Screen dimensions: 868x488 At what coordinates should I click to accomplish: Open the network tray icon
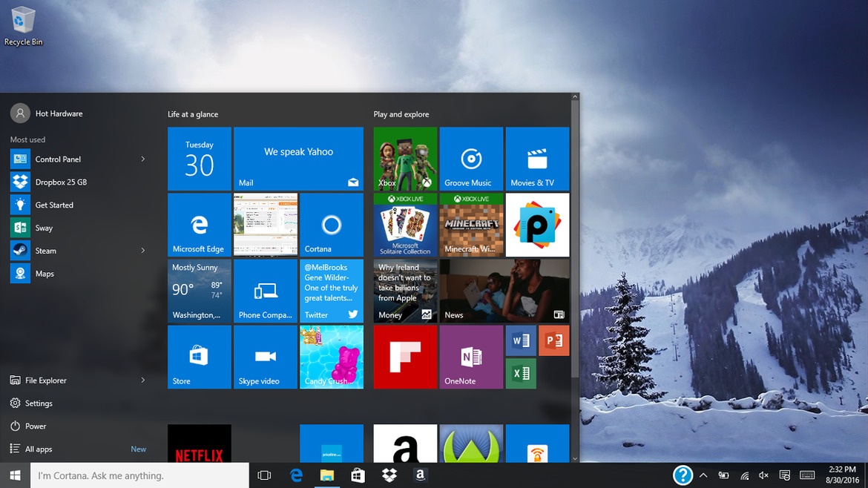pyautogui.click(x=745, y=475)
